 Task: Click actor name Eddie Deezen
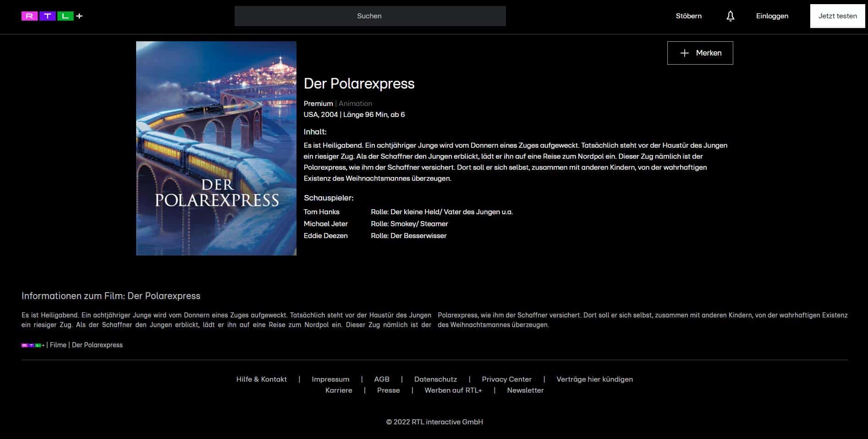coord(325,236)
